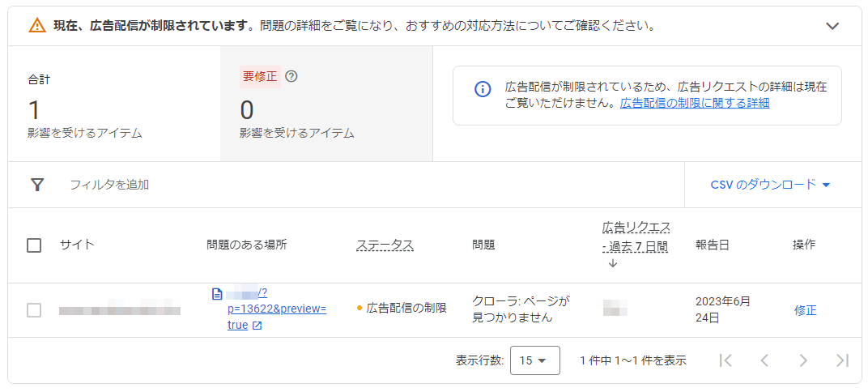The height and width of the screenshot is (392, 868).
Task: Expand the ad serving limited warning banner
Action: (x=832, y=26)
